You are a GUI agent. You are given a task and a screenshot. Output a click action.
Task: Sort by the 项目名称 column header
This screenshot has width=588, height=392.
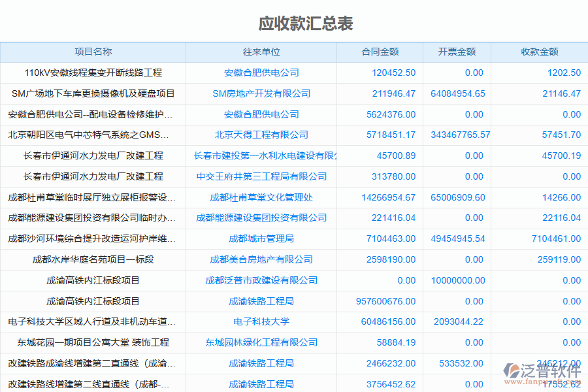click(94, 52)
